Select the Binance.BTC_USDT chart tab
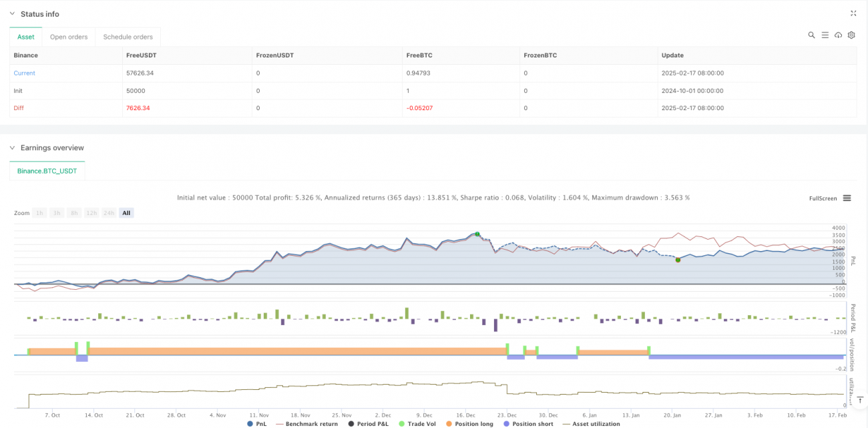The image size is (868, 428). click(x=47, y=171)
